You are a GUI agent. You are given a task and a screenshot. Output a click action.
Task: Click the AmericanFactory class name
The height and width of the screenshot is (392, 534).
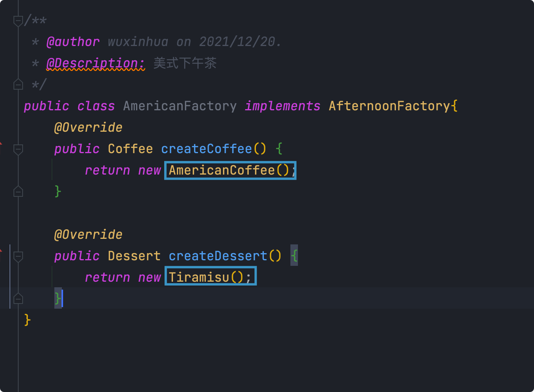pyautogui.click(x=180, y=106)
